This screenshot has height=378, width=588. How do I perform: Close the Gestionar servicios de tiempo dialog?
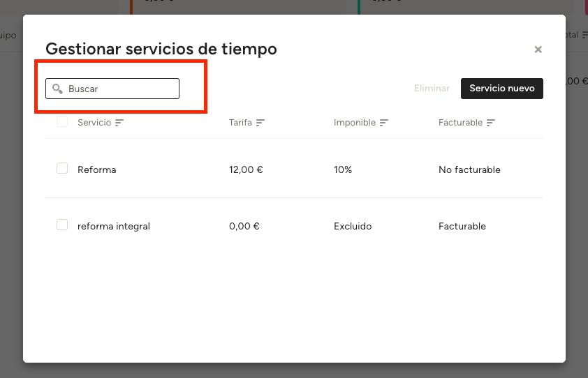point(538,50)
